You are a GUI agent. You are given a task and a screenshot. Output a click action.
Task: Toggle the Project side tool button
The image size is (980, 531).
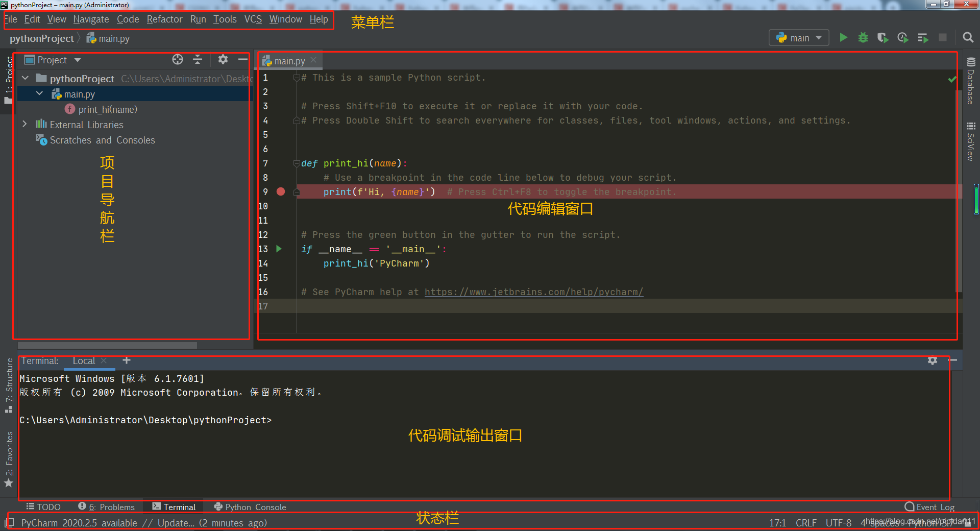(9, 80)
